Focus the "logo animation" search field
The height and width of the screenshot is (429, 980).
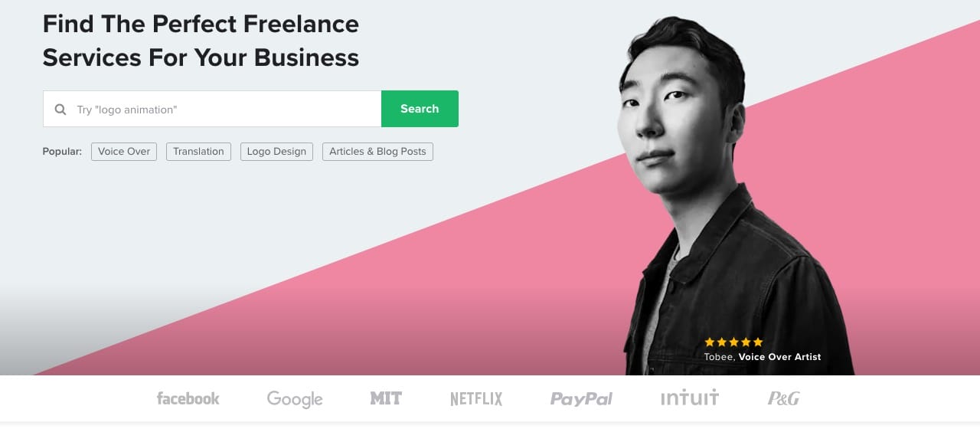point(212,109)
